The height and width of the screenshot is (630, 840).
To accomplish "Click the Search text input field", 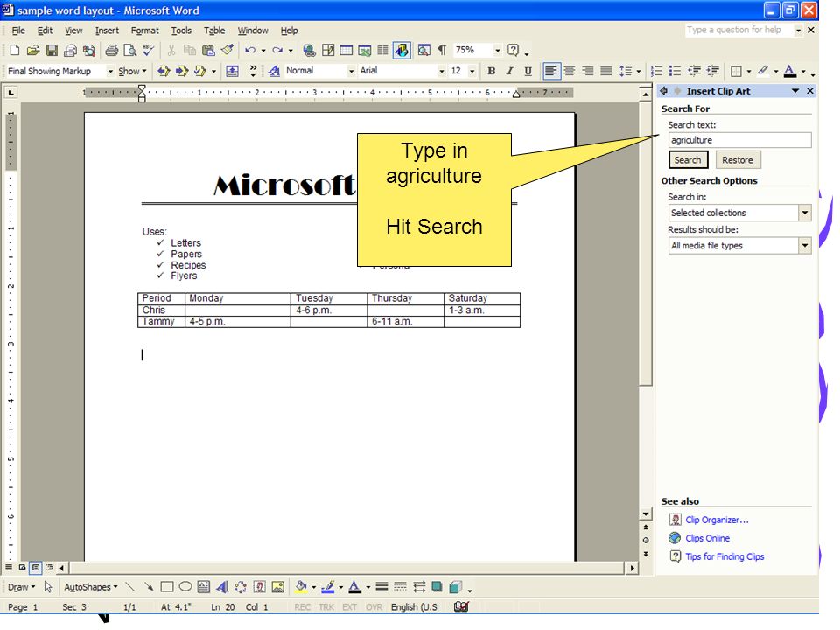I will pyautogui.click(x=740, y=140).
